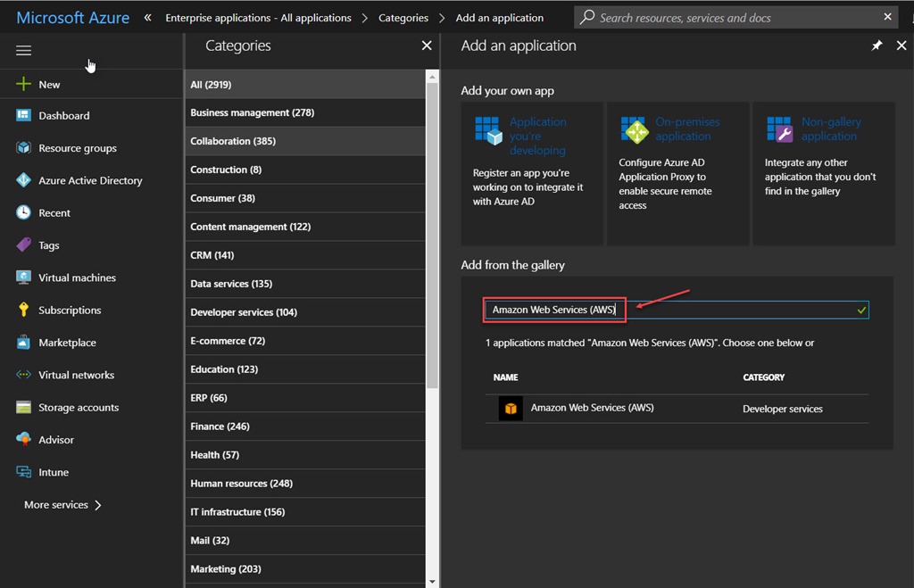This screenshot has width=914, height=588.
Task: Click the Categories scrollbar up arrow
Action: 432,77
